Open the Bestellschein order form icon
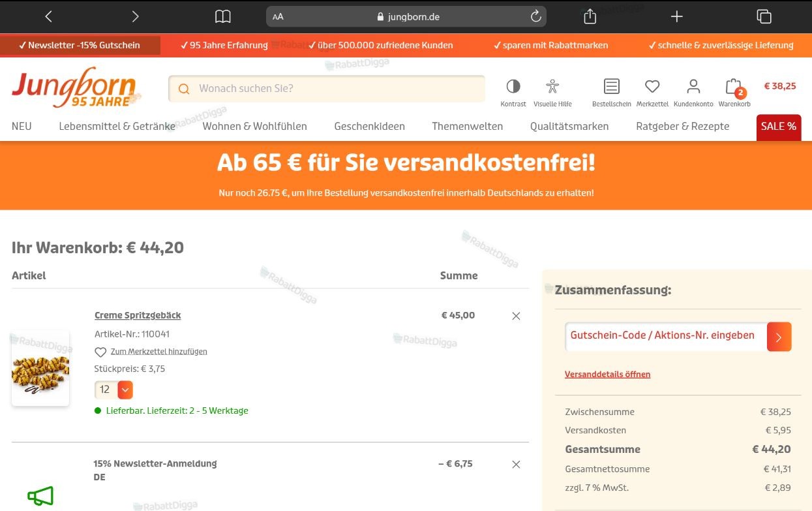812x511 pixels. [x=611, y=91]
